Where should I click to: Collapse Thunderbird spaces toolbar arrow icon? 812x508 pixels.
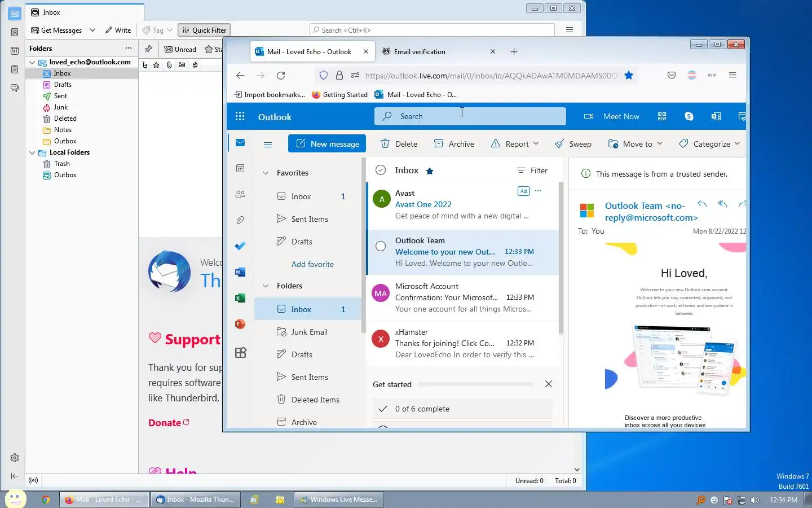(15, 476)
